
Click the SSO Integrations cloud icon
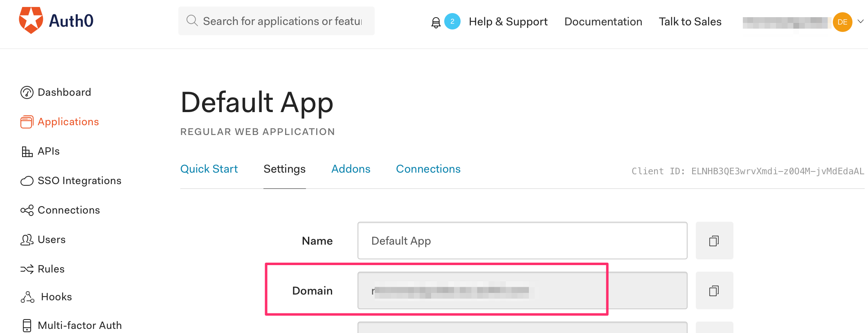point(27,181)
